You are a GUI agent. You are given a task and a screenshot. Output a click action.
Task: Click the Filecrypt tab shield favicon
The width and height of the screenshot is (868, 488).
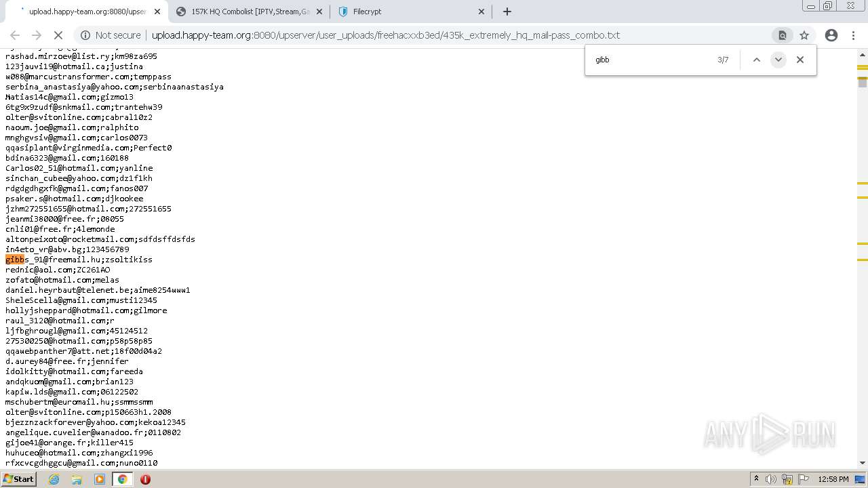click(x=342, y=12)
